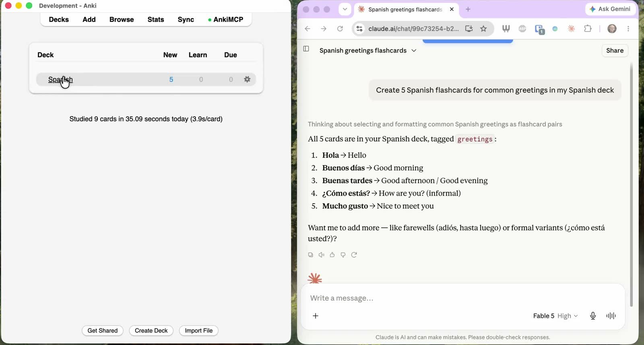
Task: Add an attachment with the plus icon
Action: [316, 316]
